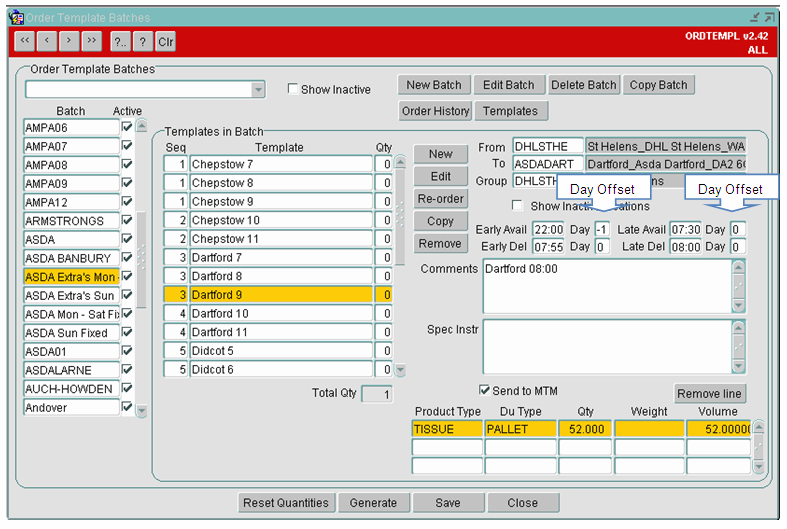Select batch AMPA12
The width and height of the screenshot is (787, 529).
coord(71,202)
